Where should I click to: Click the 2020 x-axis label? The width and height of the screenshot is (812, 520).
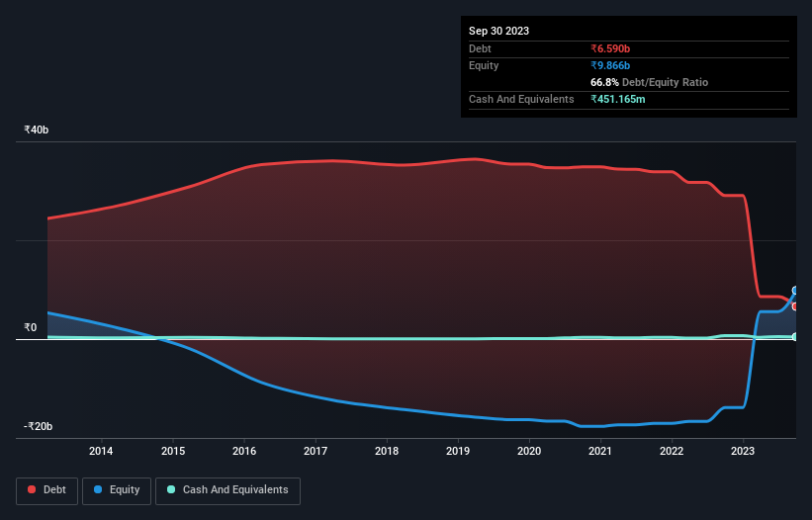[x=529, y=451]
